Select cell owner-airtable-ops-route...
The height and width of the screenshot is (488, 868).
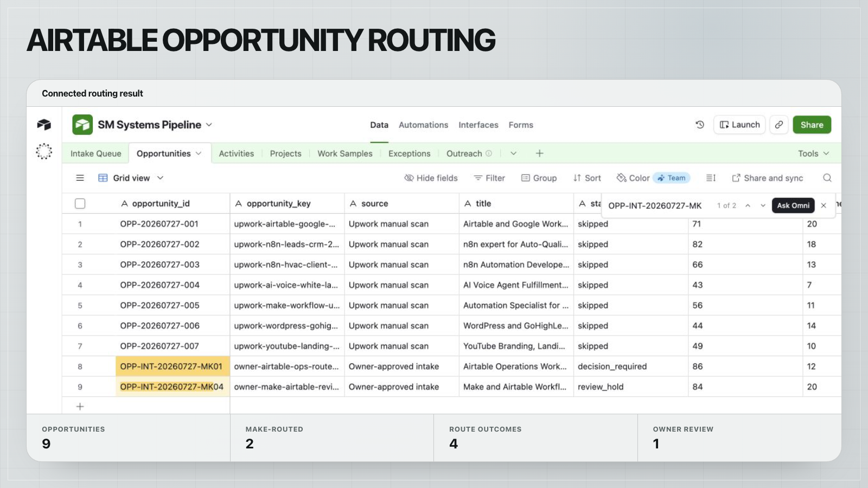[x=287, y=367]
